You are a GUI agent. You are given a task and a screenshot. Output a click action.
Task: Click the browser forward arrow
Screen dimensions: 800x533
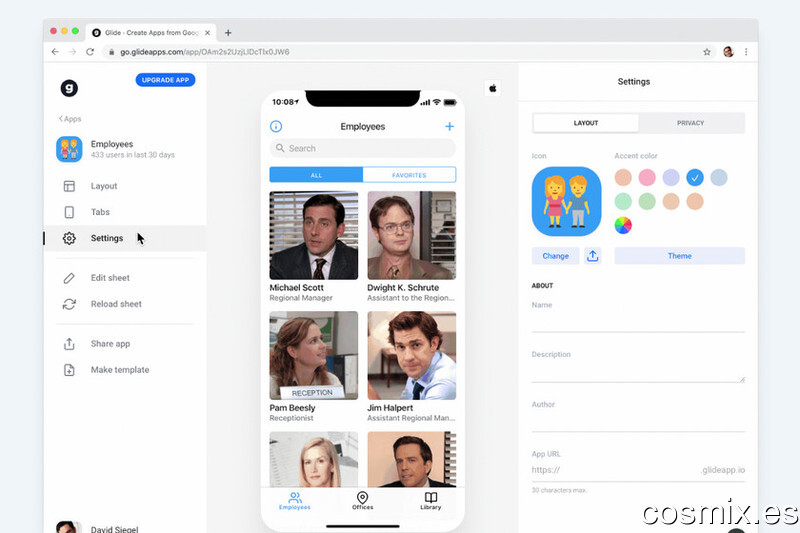[72, 52]
